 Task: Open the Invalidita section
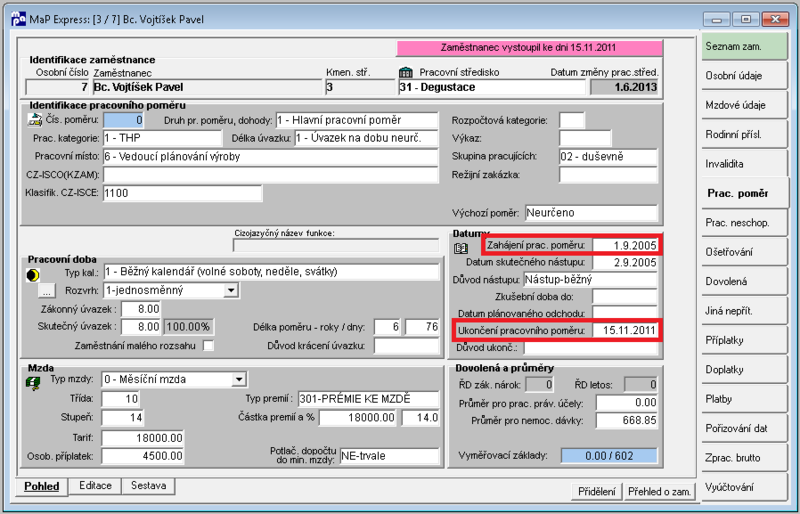[x=744, y=164]
